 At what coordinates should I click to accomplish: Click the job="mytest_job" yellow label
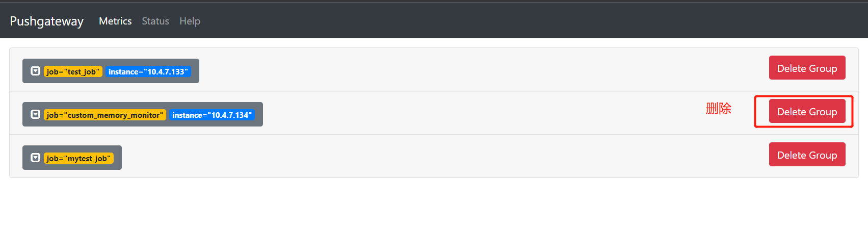(78, 158)
